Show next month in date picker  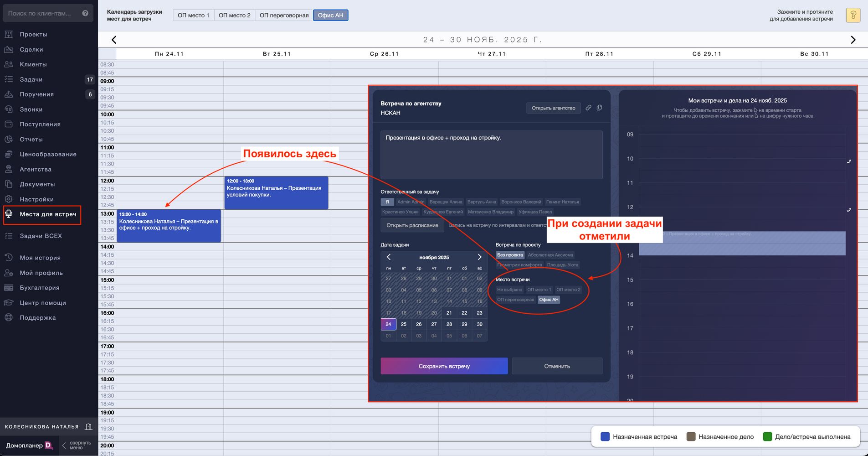[479, 257]
